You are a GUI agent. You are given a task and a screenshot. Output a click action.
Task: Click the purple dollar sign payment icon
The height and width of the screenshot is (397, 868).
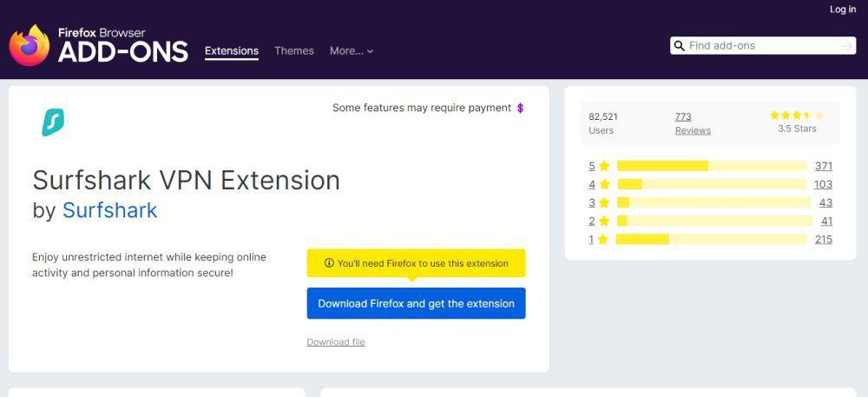coord(520,108)
